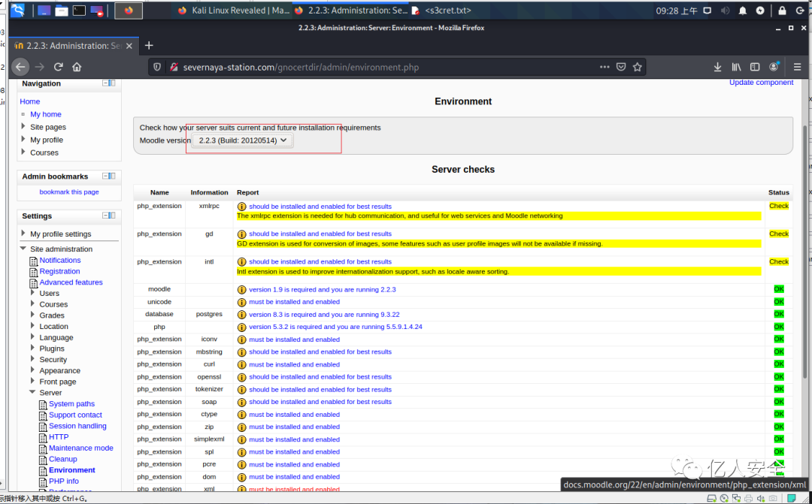The width and height of the screenshot is (812, 504).
Task: Open the volume control in panel
Action: point(725,11)
